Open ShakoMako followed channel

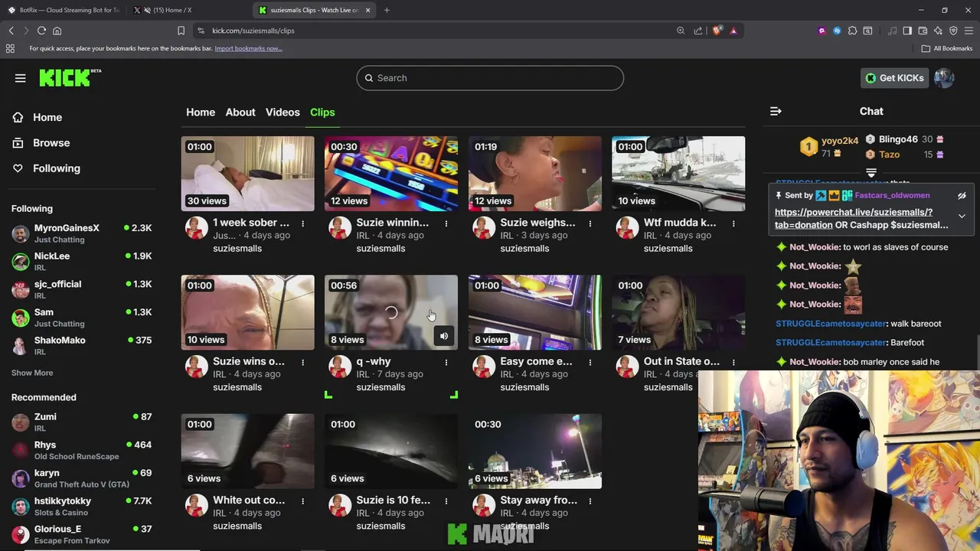coord(81,345)
